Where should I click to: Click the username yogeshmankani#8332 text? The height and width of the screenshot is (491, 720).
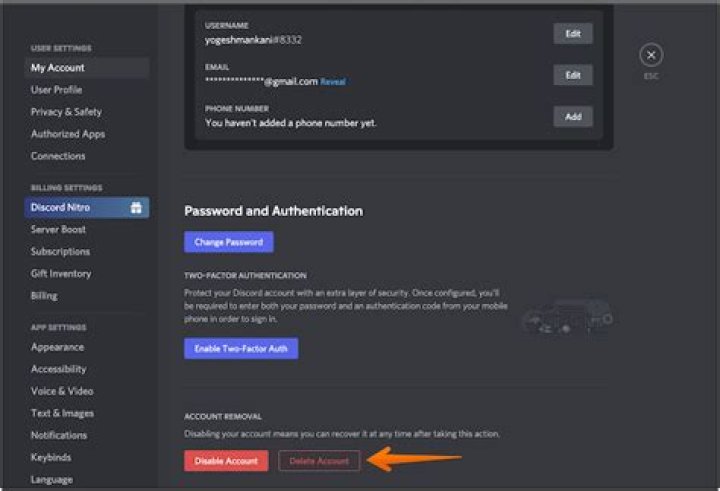253,40
